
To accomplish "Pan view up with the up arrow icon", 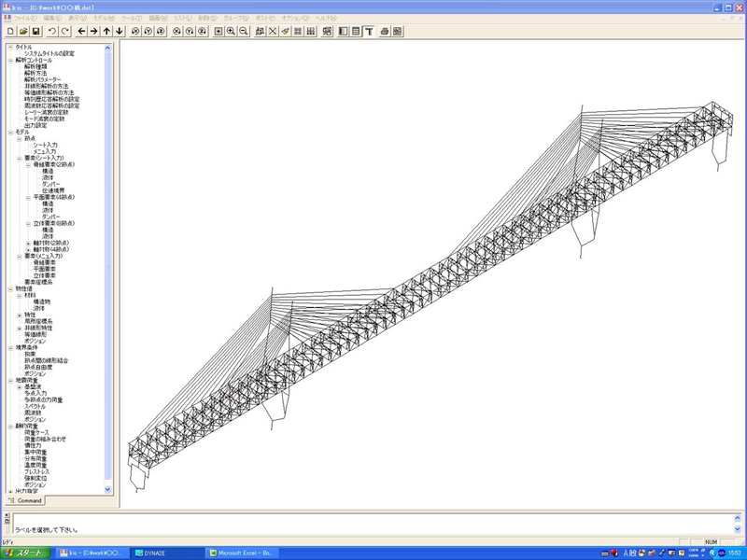I will tap(106, 31).
